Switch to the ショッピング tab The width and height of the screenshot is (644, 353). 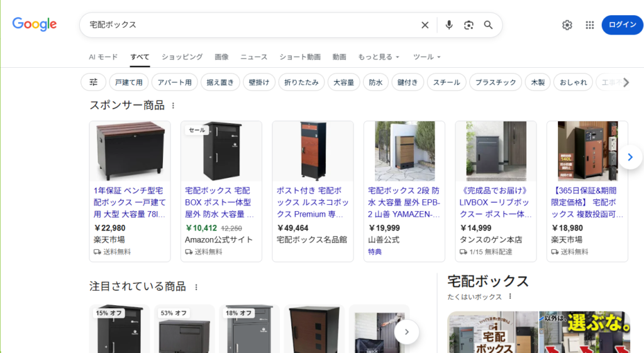click(x=182, y=57)
